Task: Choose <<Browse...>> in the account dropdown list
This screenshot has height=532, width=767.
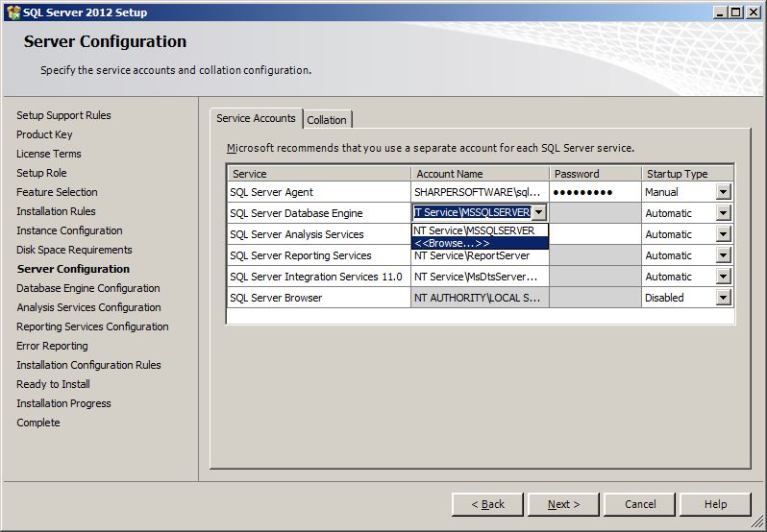Action: pos(480,243)
